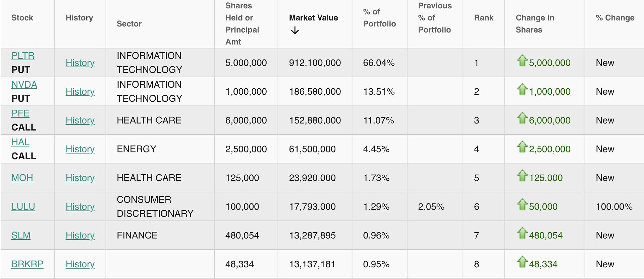Sort by the % Change column header
The width and height of the screenshot is (644, 279).
pos(615,18)
